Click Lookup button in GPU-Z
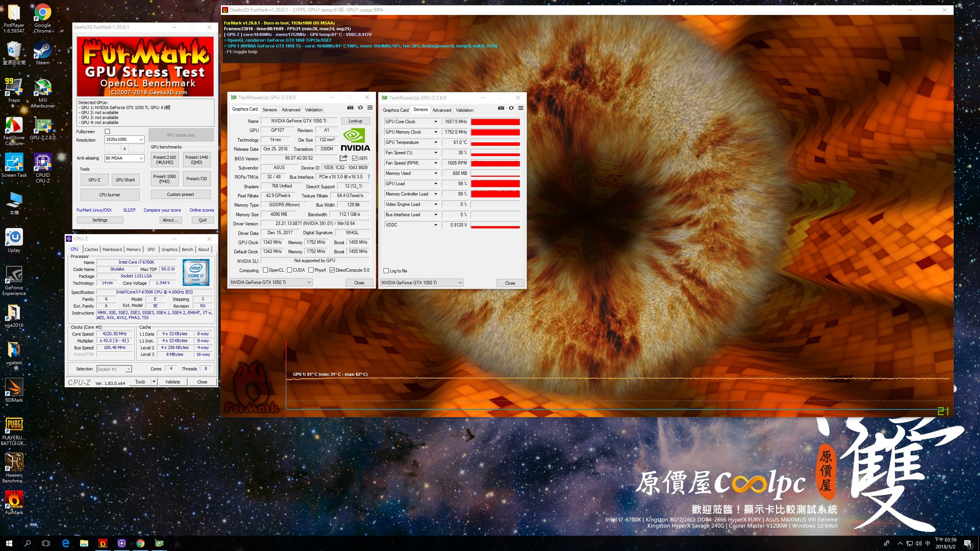Viewport: 980px width, 551px height. (x=355, y=121)
